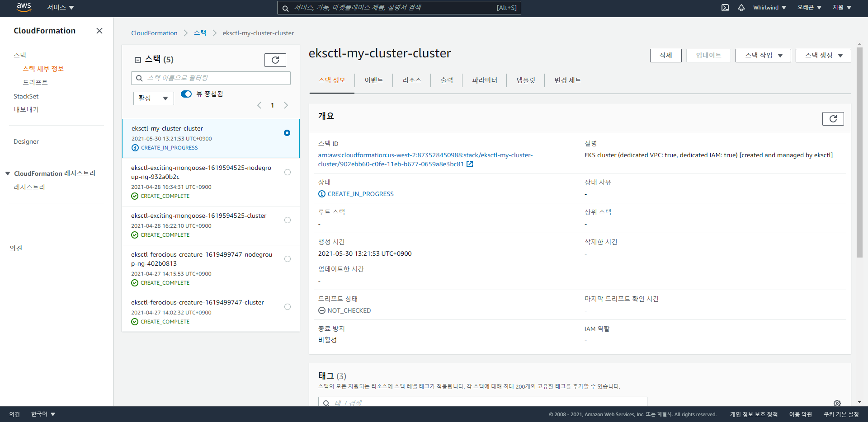Screen dimensions: 868x422
Task: Open the 지원 support dropdown
Action: (842, 8)
